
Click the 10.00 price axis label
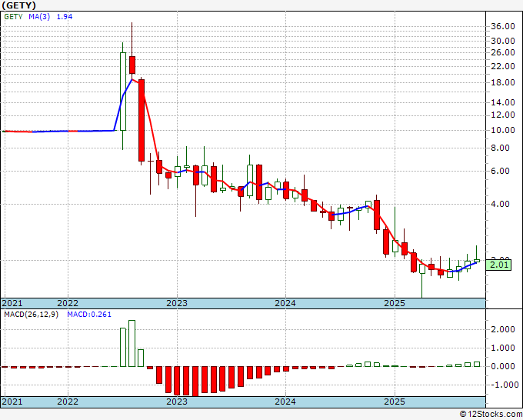tap(503, 131)
